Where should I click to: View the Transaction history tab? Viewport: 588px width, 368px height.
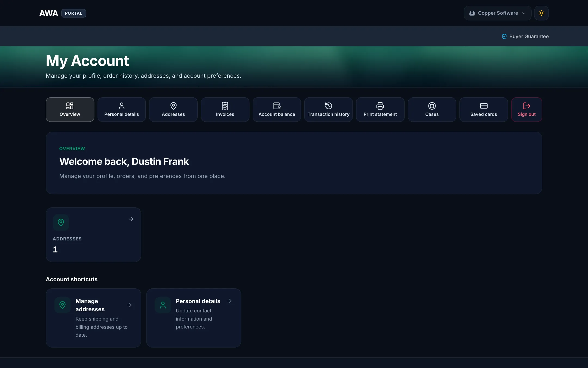click(329, 110)
